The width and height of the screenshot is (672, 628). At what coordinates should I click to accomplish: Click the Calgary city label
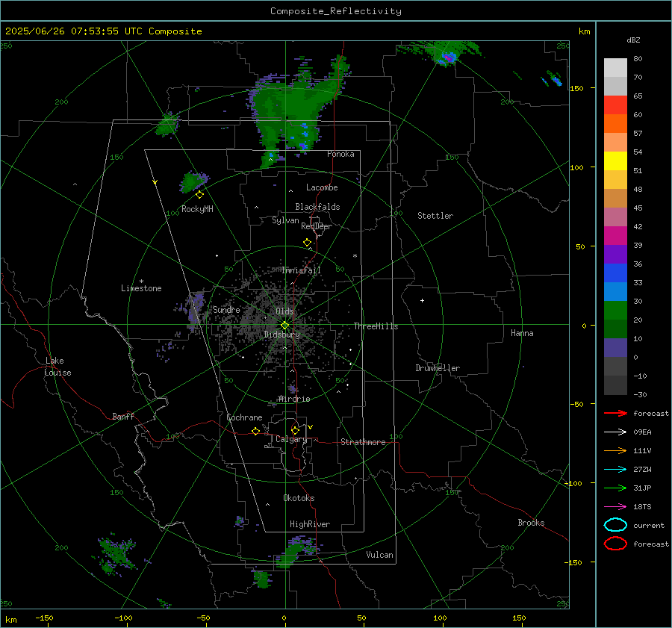click(x=291, y=439)
